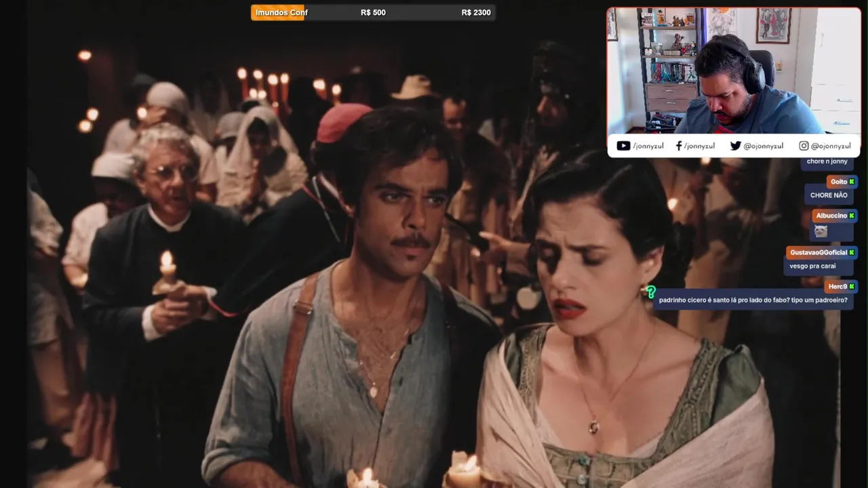Open the Facebook /jonnyzul handle
This screenshot has height=488, width=868.
click(x=700, y=146)
